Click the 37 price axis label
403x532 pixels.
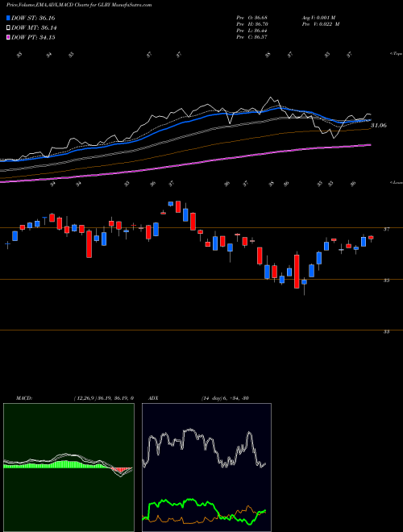386,230
